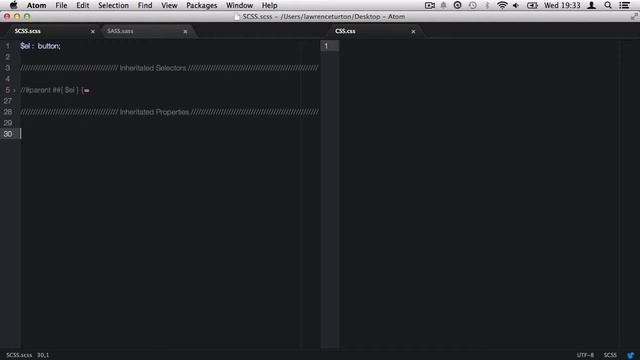The height and width of the screenshot is (360, 640).
Task: Click the screen recording camera icon
Action: (x=429, y=5)
